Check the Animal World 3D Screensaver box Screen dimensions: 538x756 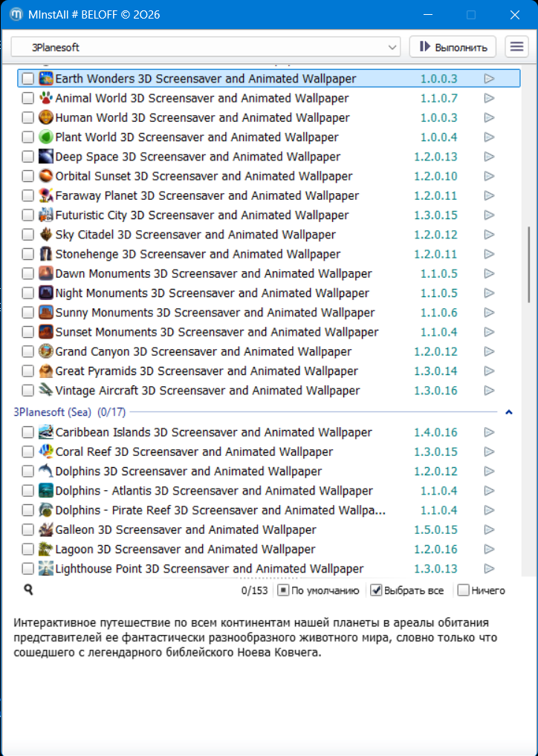point(28,98)
